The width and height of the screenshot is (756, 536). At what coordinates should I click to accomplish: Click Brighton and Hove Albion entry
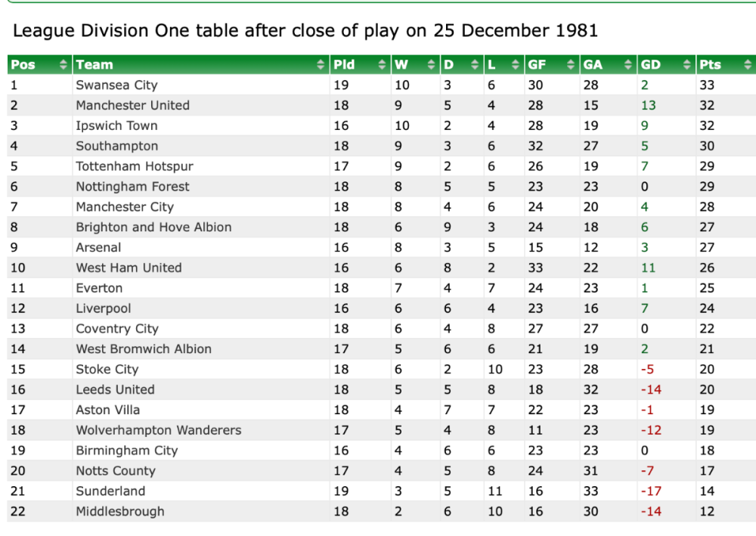[x=153, y=228]
